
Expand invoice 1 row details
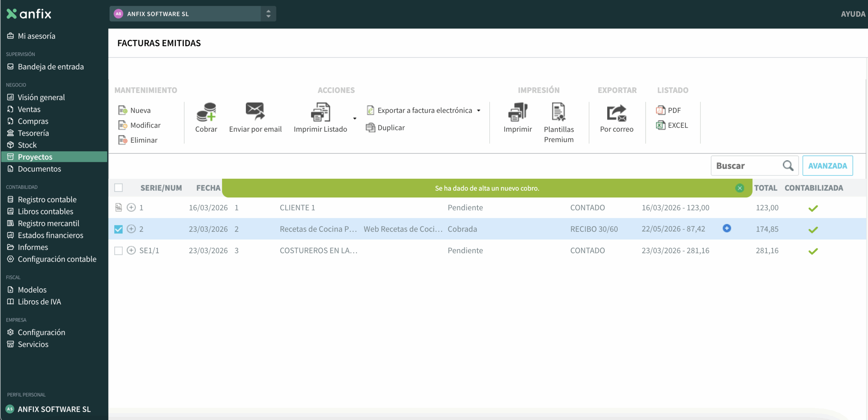[x=131, y=207]
